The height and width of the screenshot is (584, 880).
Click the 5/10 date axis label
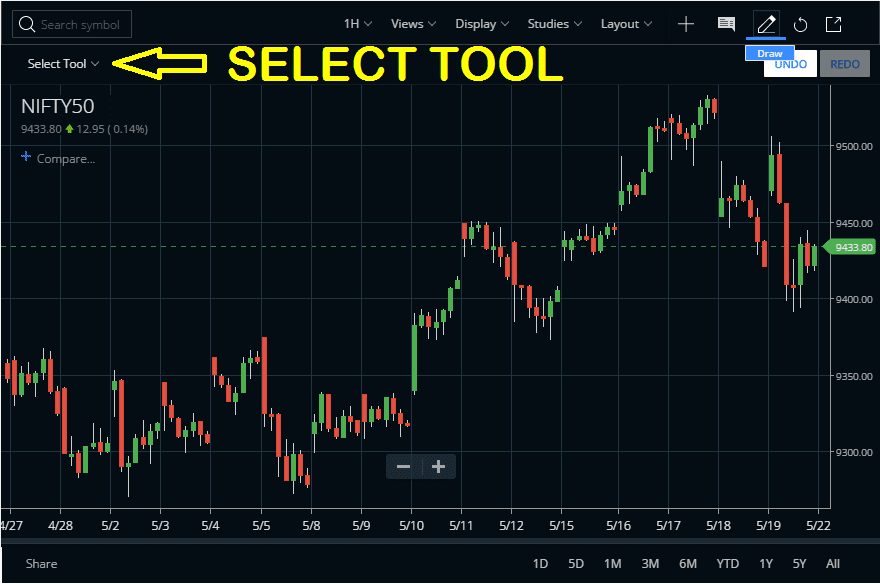coord(411,526)
